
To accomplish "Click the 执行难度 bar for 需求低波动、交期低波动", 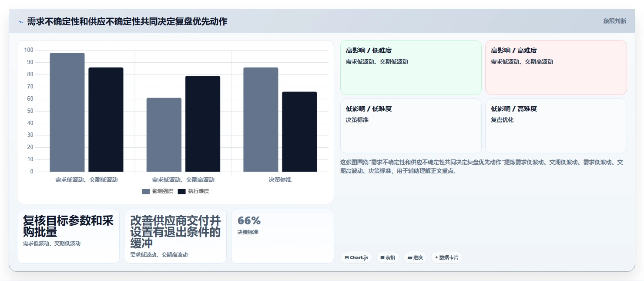I will 106,119.
